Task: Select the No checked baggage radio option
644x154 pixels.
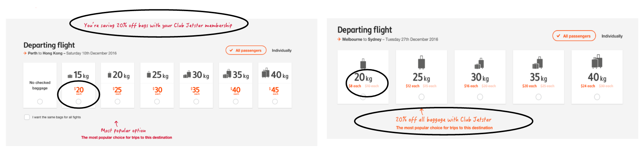Action: [x=40, y=102]
